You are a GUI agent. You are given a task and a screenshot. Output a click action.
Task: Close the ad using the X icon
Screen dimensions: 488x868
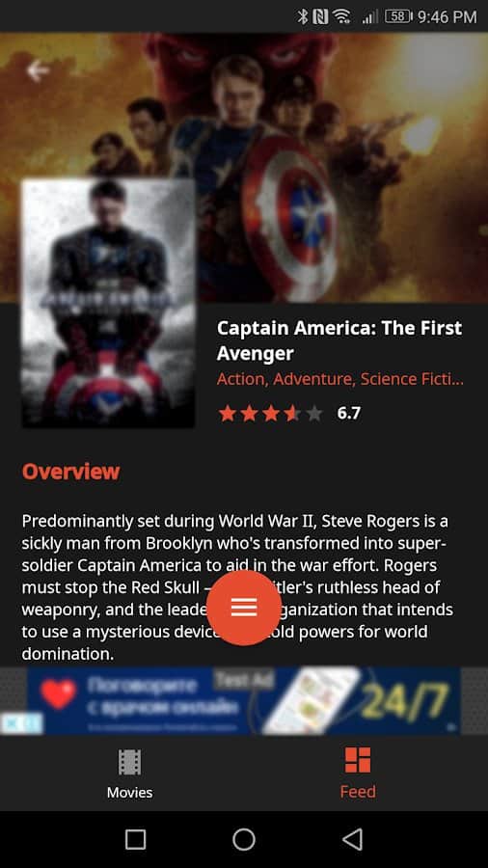click(x=11, y=724)
